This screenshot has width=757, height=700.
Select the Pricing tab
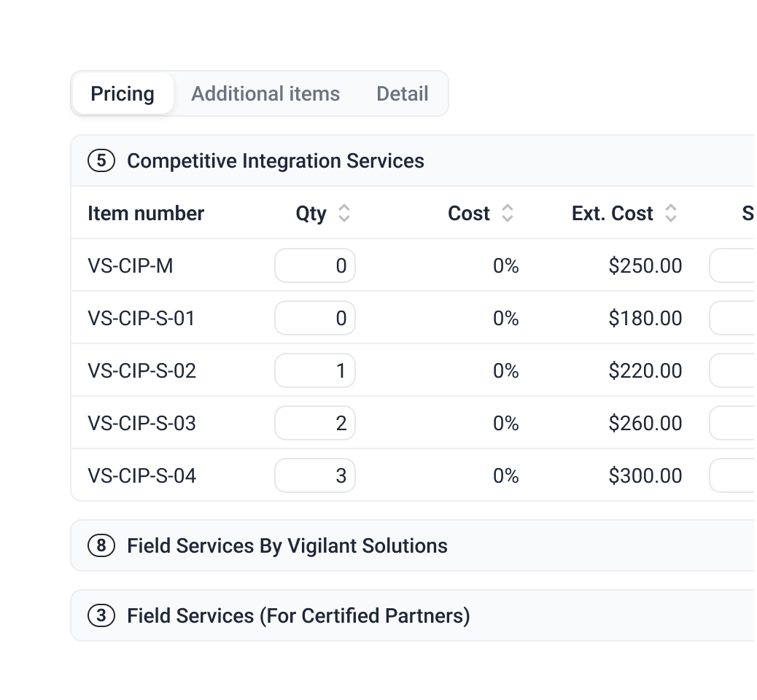click(123, 93)
